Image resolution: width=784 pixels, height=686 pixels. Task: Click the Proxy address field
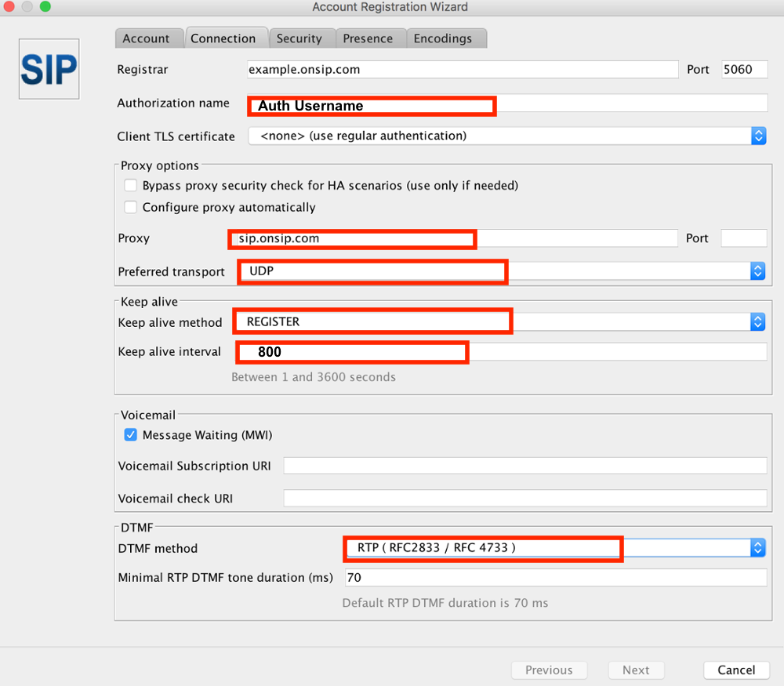click(453, 238)
